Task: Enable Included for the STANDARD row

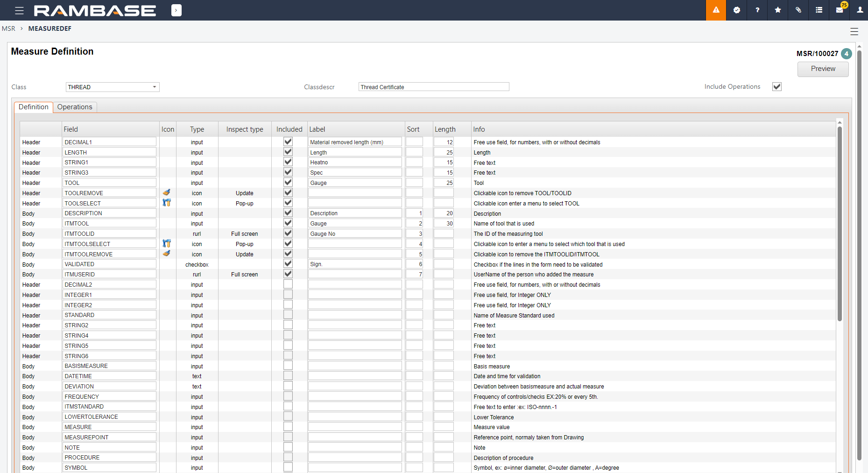Action: (x=288, y=315)
